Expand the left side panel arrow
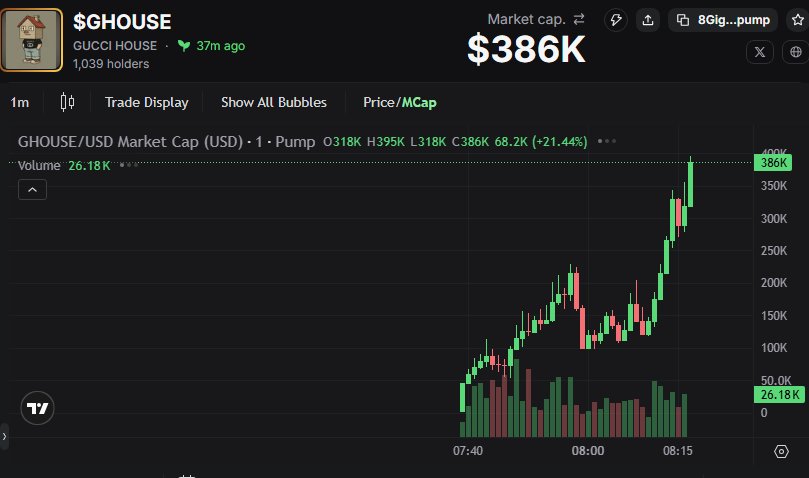Screen dimensions: 809x478 point(4,436)
